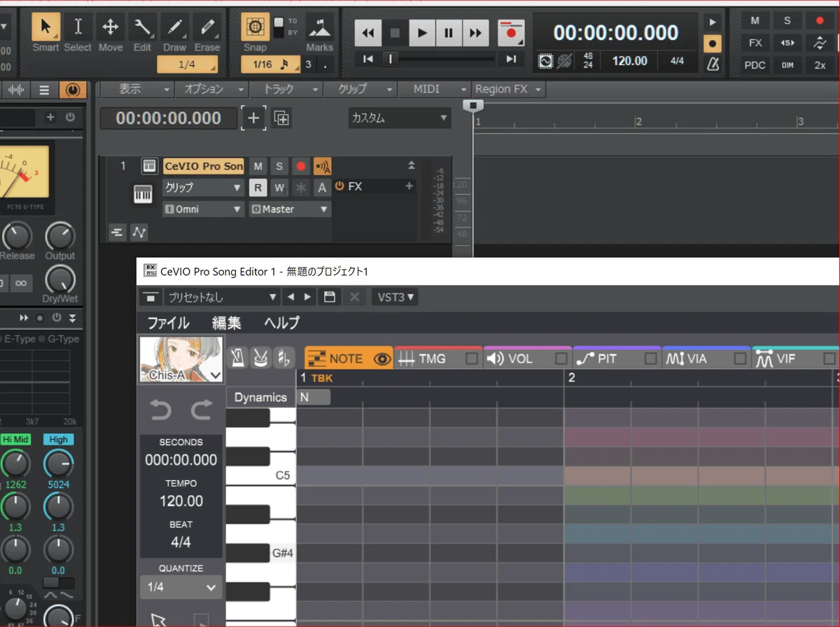This screenshot has height=627, width=840.
Task: Open 編集 menu in CeVIO editor
Action: [x=227, y=323]
